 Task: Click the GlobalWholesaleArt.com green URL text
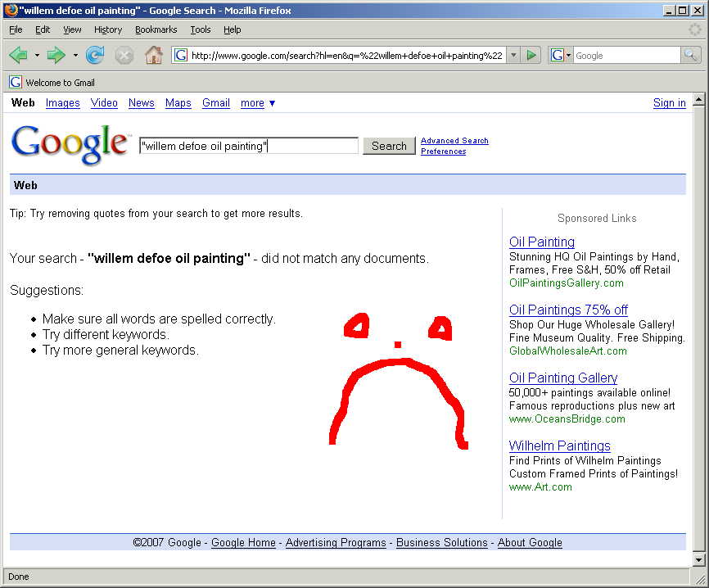568,351
